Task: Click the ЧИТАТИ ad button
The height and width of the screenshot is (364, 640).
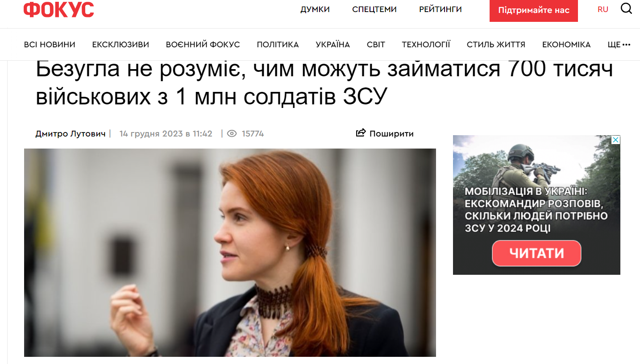Action: [536, 253]
